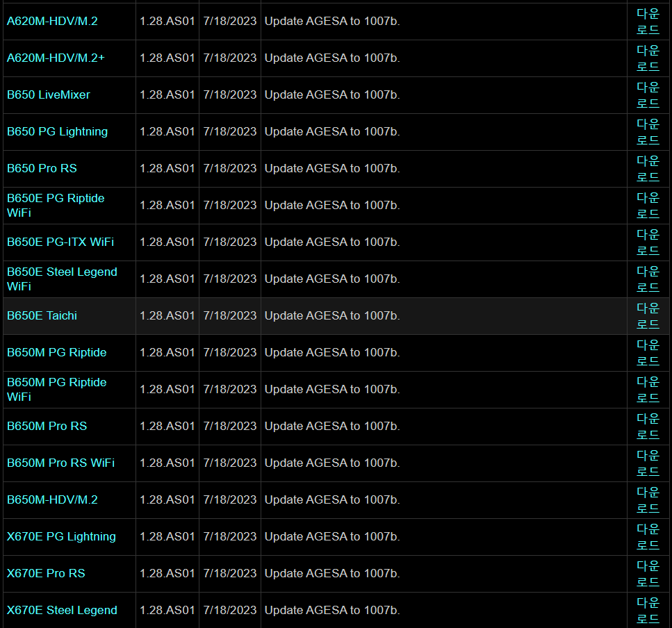Image resolution: width=672 pixels, height=628 pixels.
Task: Open the B650 LiveMixer link
Action: (x=49, y=94)
